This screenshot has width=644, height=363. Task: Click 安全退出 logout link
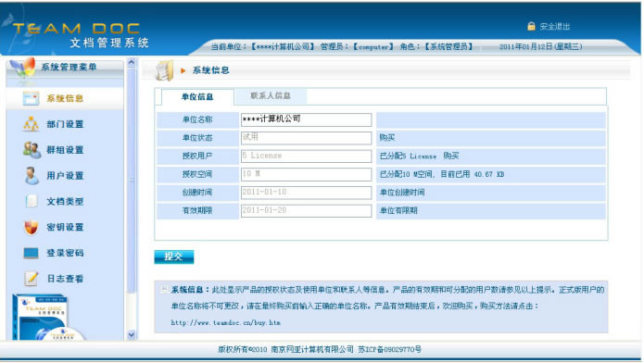point(555,26)
